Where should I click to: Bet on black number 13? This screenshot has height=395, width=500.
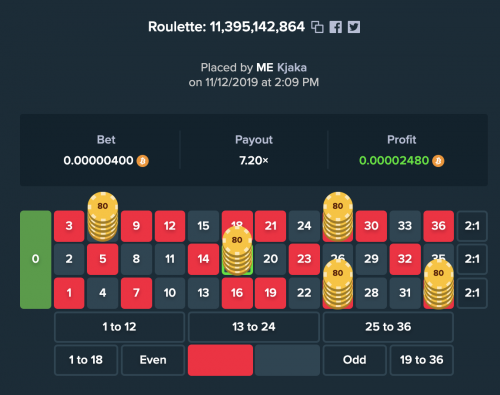pyautogui.click(x=203, y=293)
